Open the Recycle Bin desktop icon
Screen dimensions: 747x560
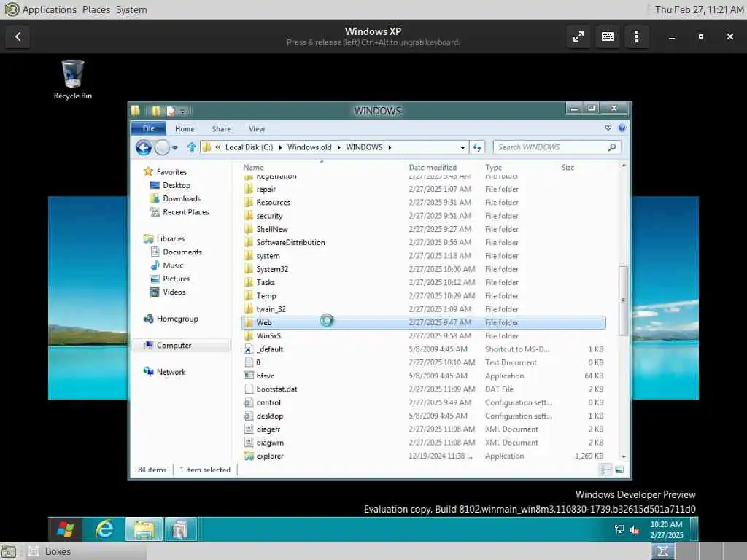click(x=72, y=79)
